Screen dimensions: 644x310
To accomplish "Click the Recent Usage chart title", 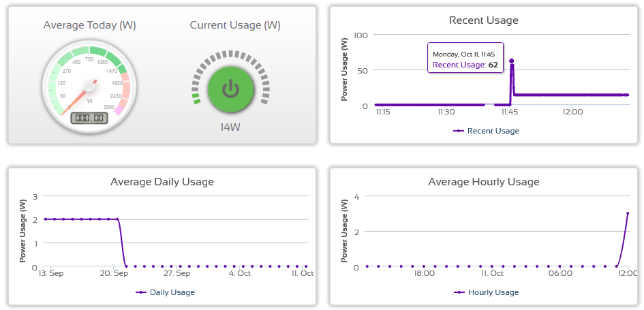I will 483,20.
